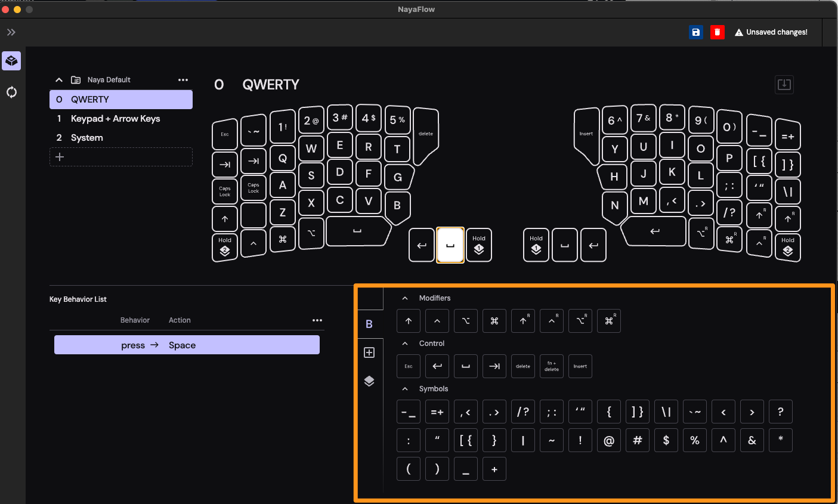Collapse the Symbols section

pos(405,389)
